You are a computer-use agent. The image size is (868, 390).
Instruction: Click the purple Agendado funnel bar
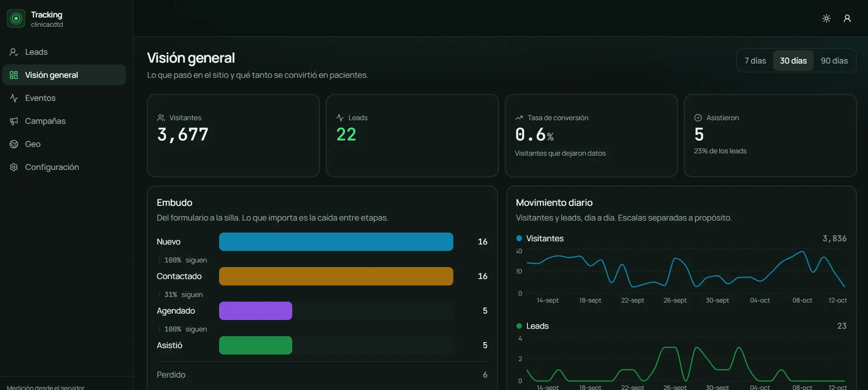coord(255,311)
